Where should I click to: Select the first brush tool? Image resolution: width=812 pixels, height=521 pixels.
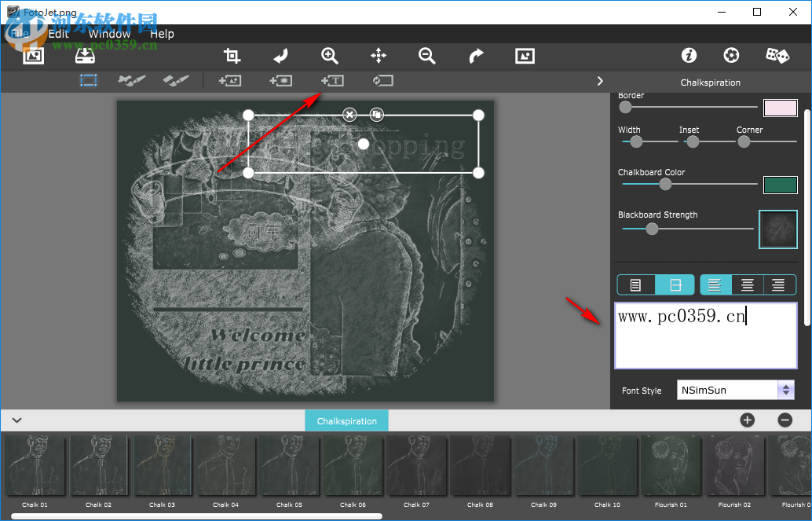pos(131,80)
